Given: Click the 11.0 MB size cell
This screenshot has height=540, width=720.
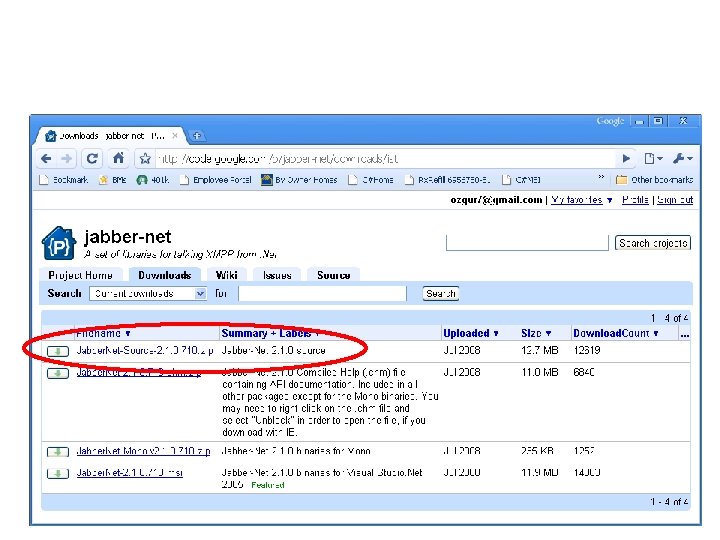Looking at the screenshot, I should click(x=540, y=372).
